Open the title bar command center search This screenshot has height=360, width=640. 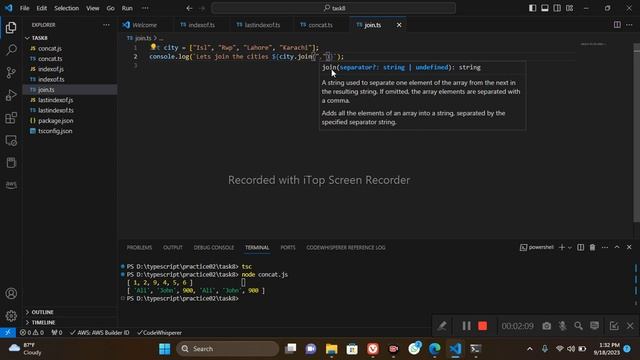tap(333, 8)
